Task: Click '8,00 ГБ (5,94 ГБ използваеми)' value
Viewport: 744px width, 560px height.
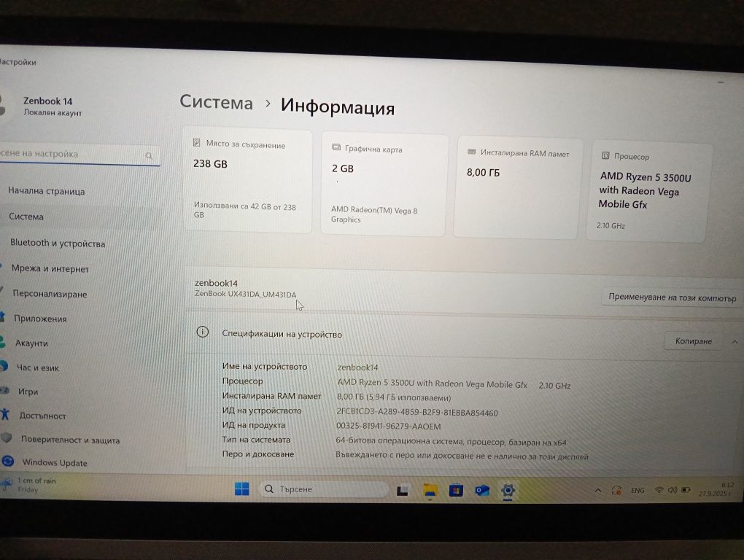Action: pyautogui.click(x=393, y=397)
